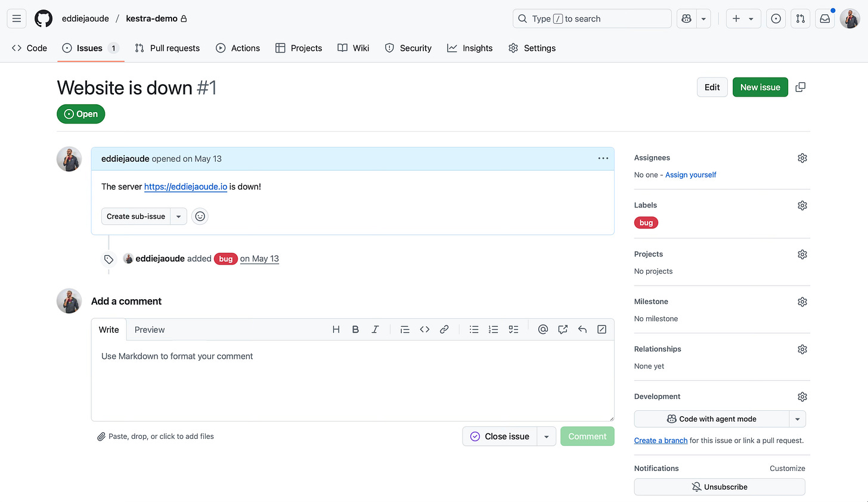Open the comment options ellipsis menu
Viewport: 868px width, 502px height.
[603, 159]
